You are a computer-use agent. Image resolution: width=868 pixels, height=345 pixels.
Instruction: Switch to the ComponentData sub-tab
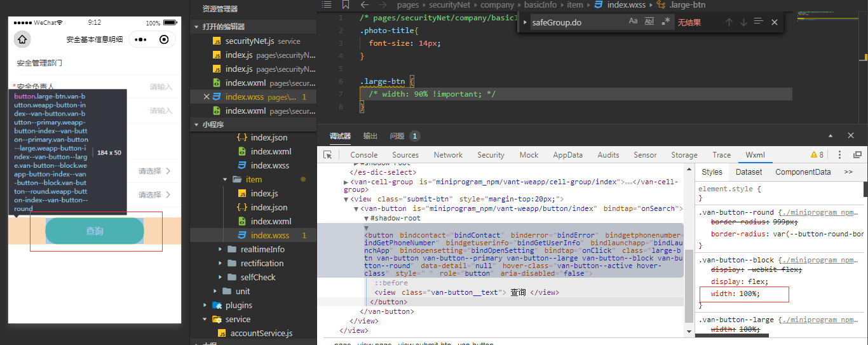(803, 172)
